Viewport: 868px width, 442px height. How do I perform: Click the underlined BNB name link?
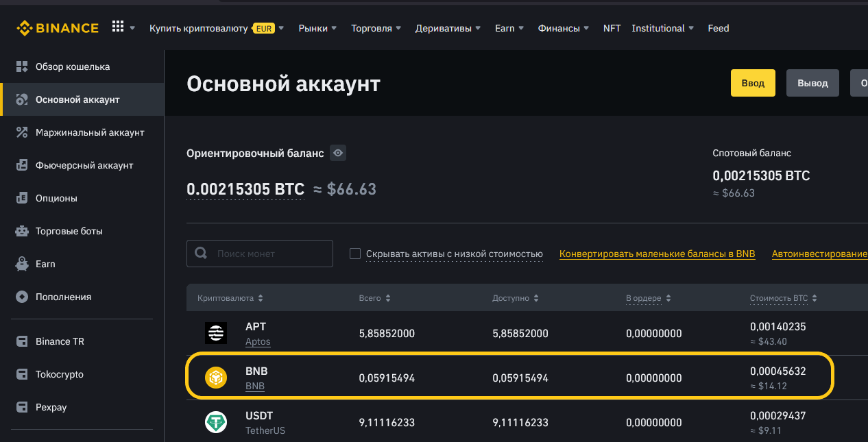(255, 386)
